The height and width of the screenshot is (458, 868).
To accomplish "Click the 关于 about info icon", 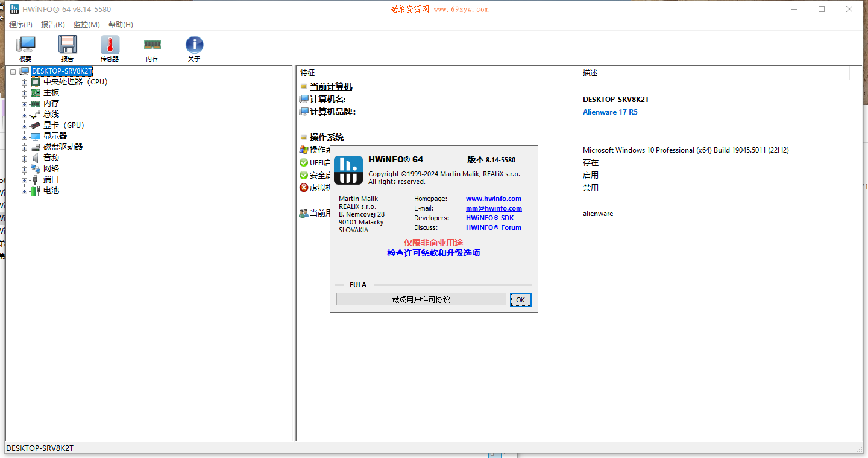I will [x=194, y=45].
